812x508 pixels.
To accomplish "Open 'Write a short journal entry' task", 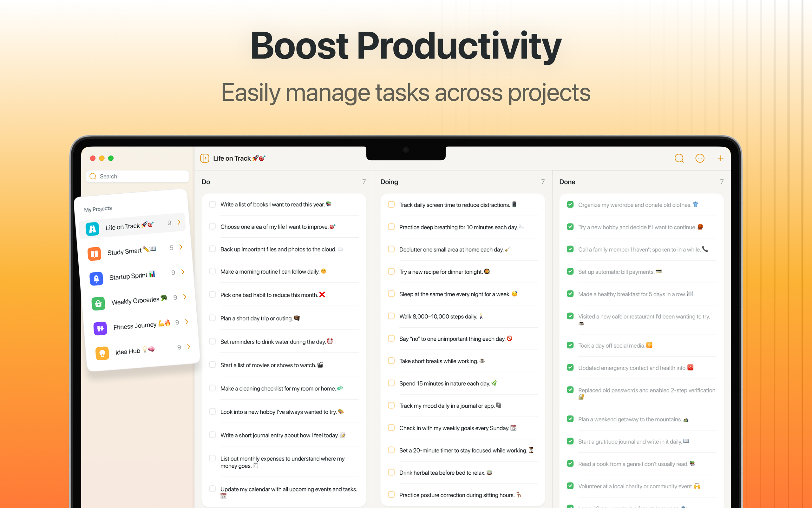I will (x=283, y=435).
